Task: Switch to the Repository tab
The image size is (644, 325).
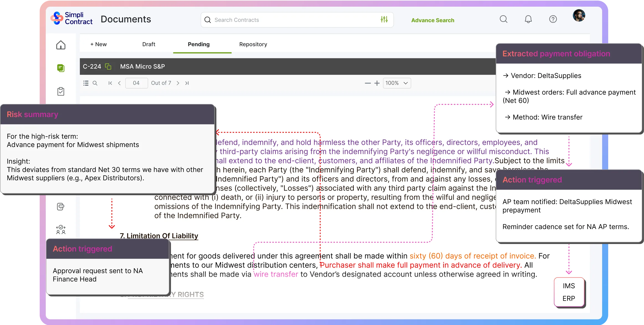Action: click(x=253, y=44)
